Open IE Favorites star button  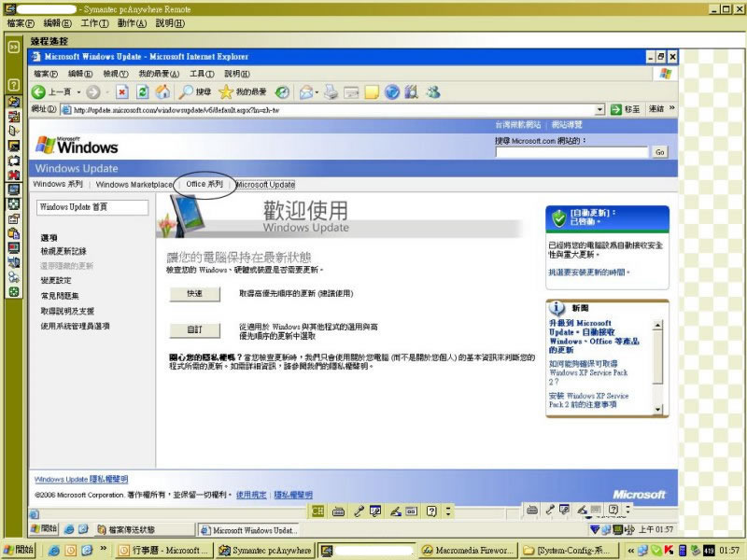pyautogui.click(x=242, y=91)
